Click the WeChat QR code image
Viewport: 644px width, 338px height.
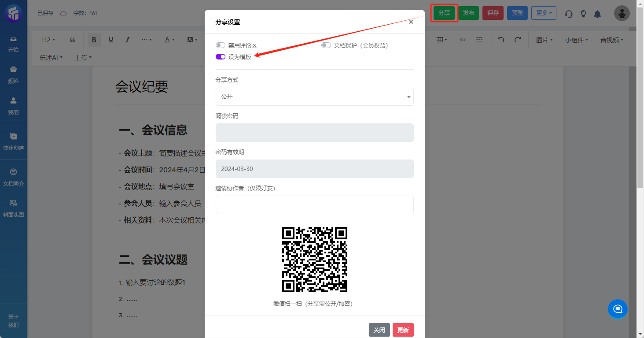[315, 260]
